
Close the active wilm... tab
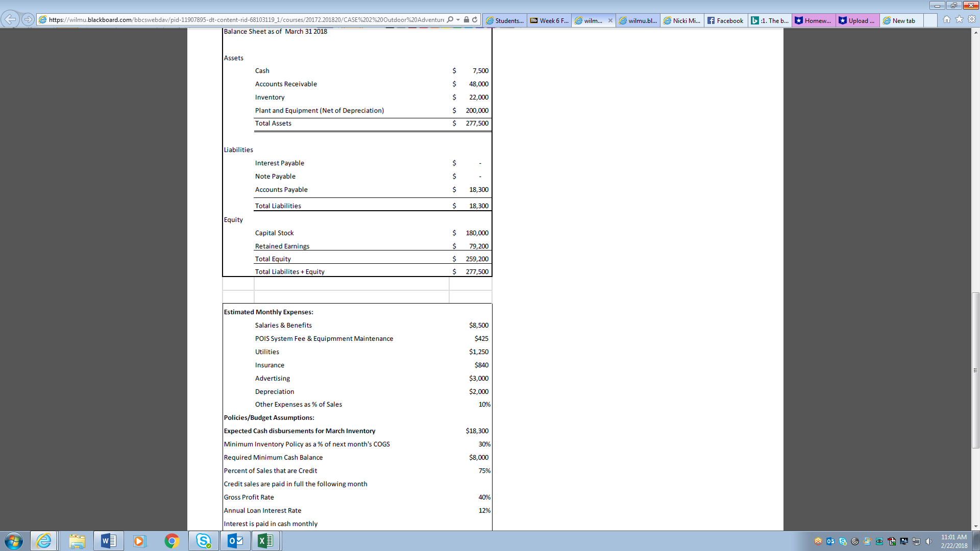[610, 20]
